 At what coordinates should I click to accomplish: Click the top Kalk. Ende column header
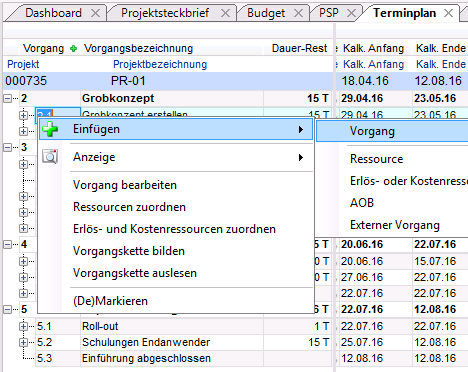point(441,48)
